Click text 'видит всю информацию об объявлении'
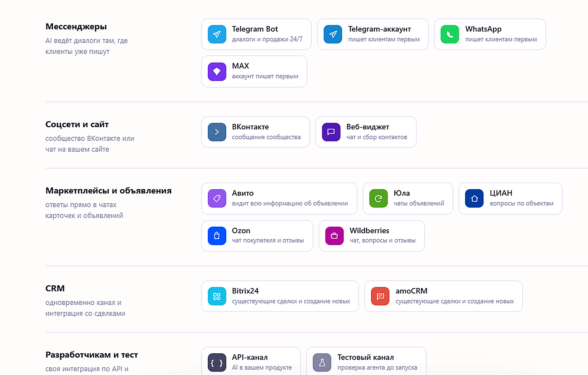Viewport: 588px width, 375px height. [290, 204]
